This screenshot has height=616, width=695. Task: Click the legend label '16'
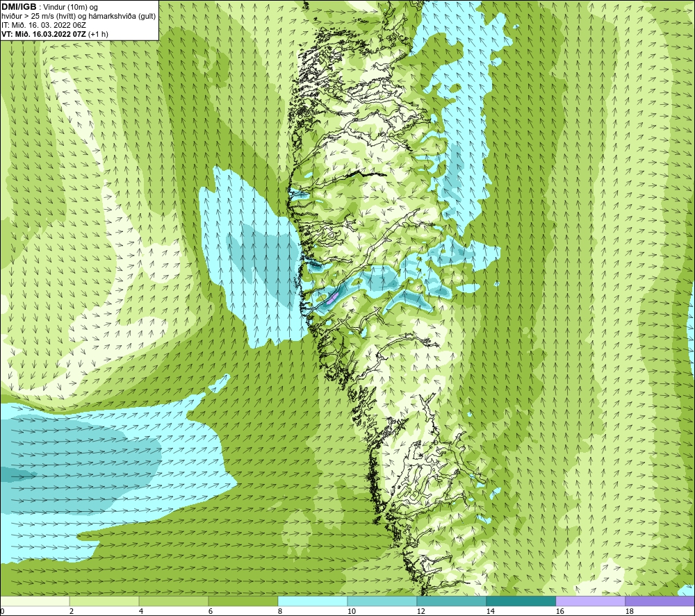click(x=560, y=611)
